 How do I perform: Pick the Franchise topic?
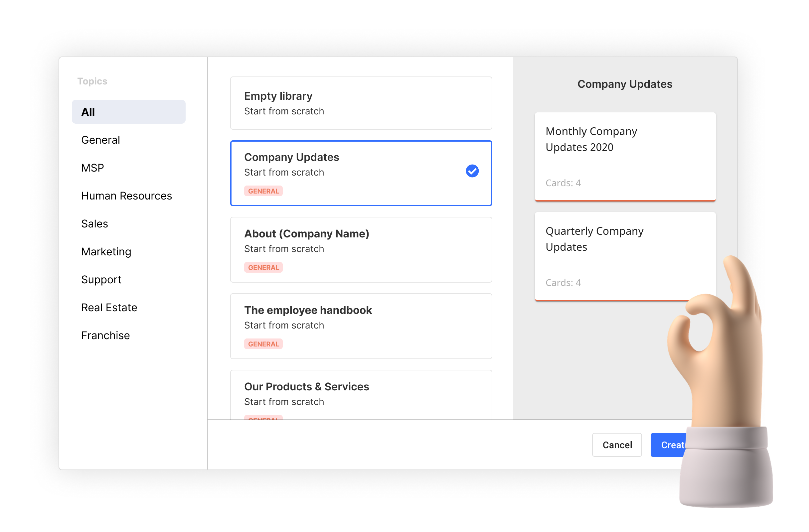click(x=105, y=335)
